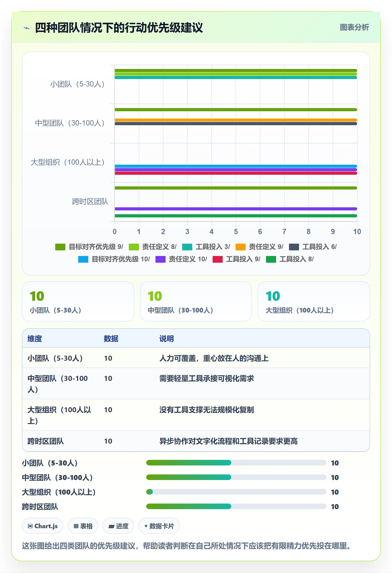Click the orange bar in the chart

coord(236,120)
